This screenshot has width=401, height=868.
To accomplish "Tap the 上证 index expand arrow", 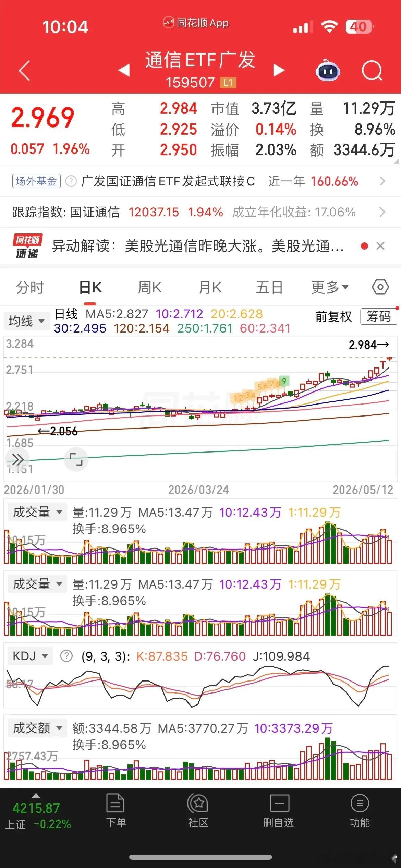I will click(x=36, y=796).
